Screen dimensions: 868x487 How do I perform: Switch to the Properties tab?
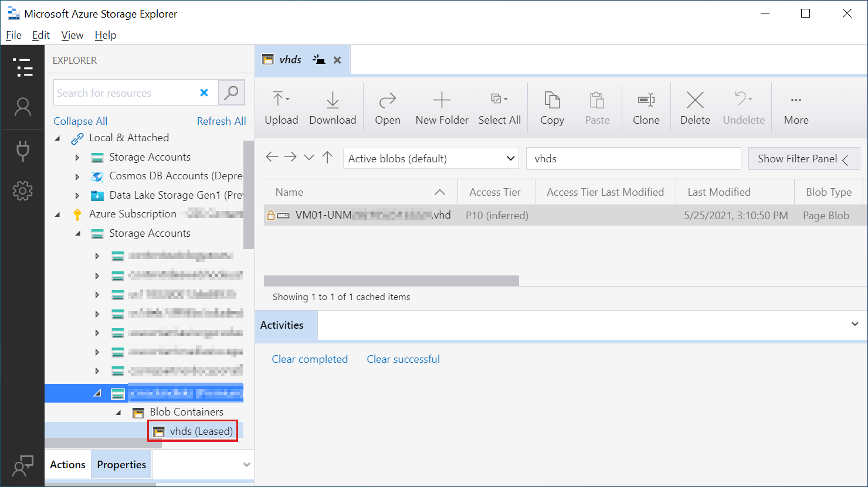121,464
